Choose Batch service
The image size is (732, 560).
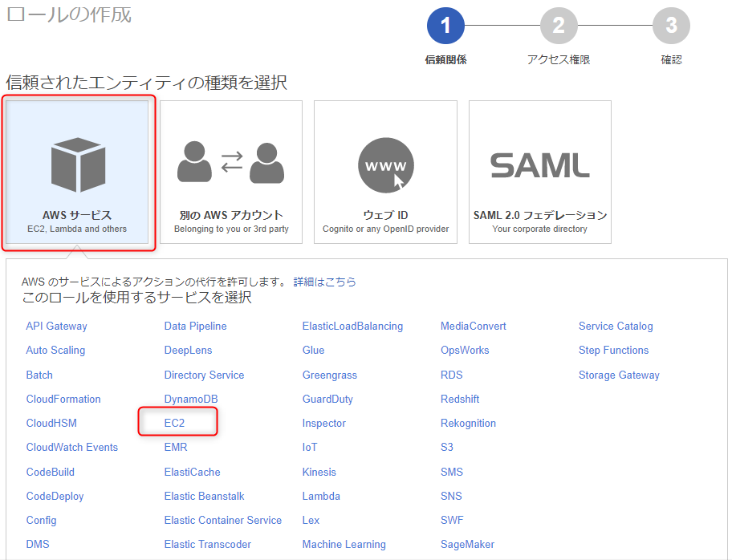coord(39,375)
